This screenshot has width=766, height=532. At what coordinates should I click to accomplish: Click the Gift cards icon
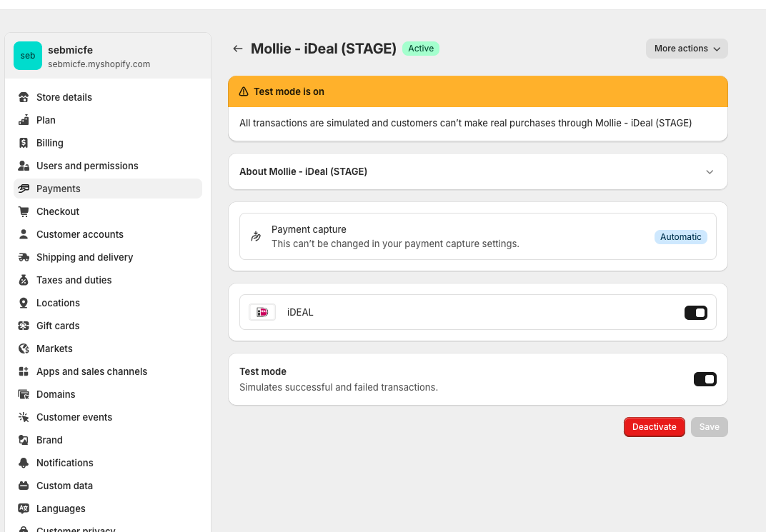pyautogui.click(x=24, y=326)
